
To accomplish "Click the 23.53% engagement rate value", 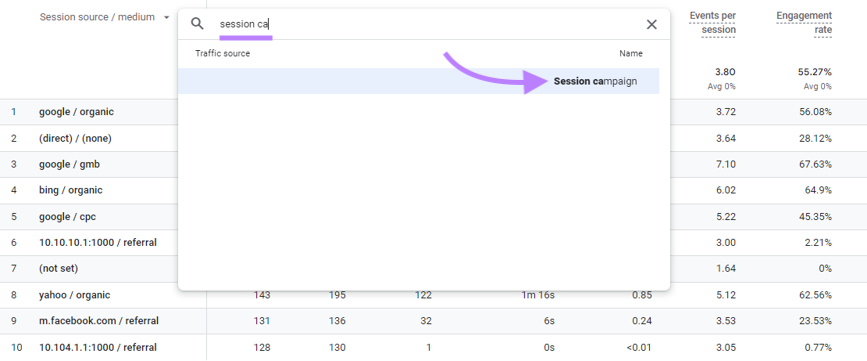I will (815, 321).
